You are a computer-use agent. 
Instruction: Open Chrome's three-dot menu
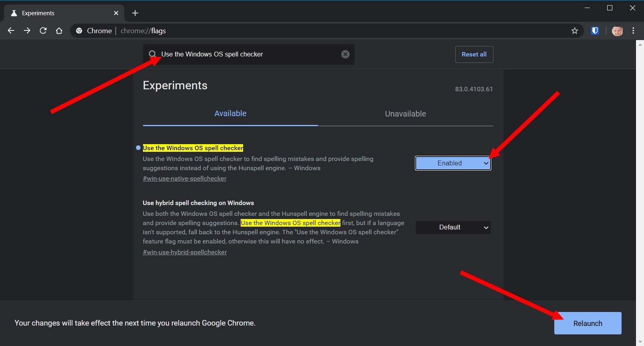point(633,30)
